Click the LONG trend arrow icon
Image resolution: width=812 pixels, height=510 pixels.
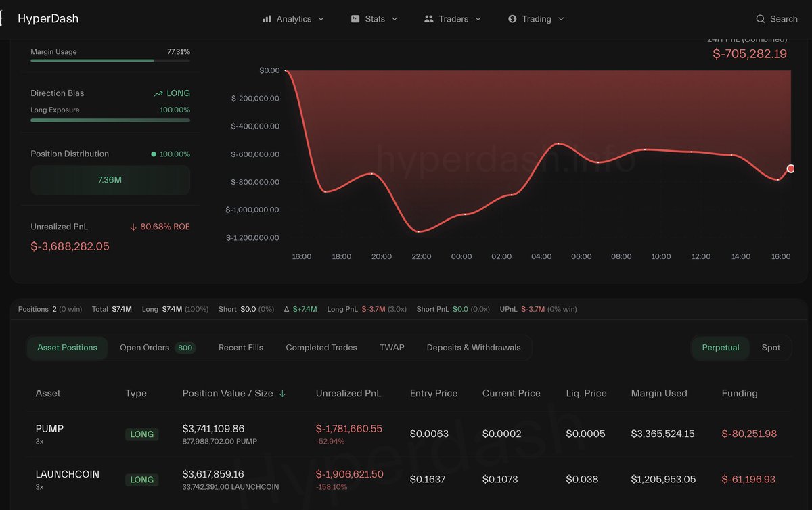click(x=158, y=93)
